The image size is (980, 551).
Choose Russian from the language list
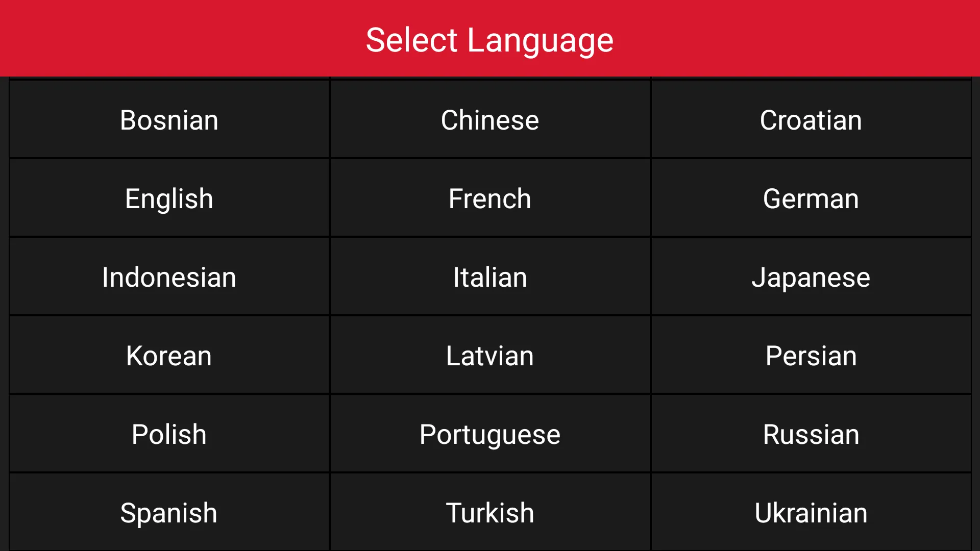[x=811, y=433]
